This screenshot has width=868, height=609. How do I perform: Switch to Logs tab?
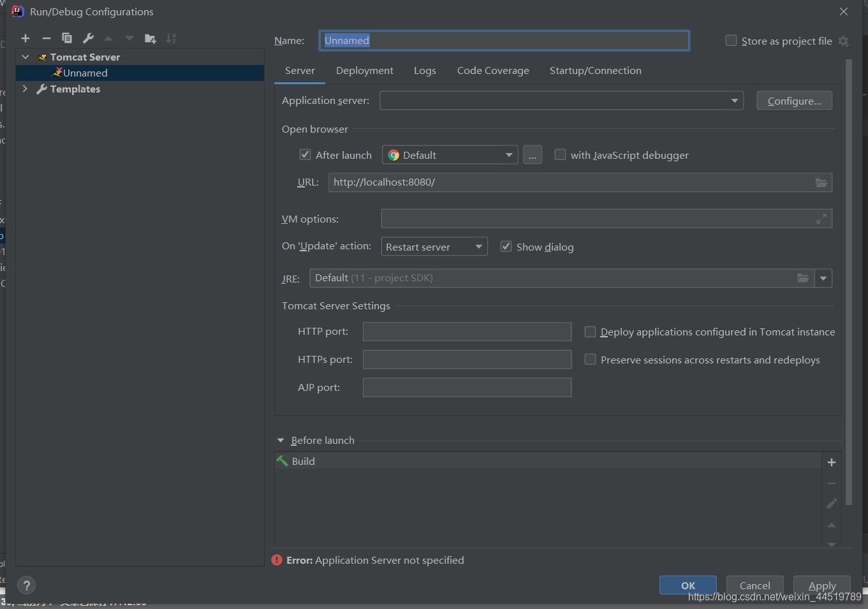pyautogui.click(x=425, y=71)
